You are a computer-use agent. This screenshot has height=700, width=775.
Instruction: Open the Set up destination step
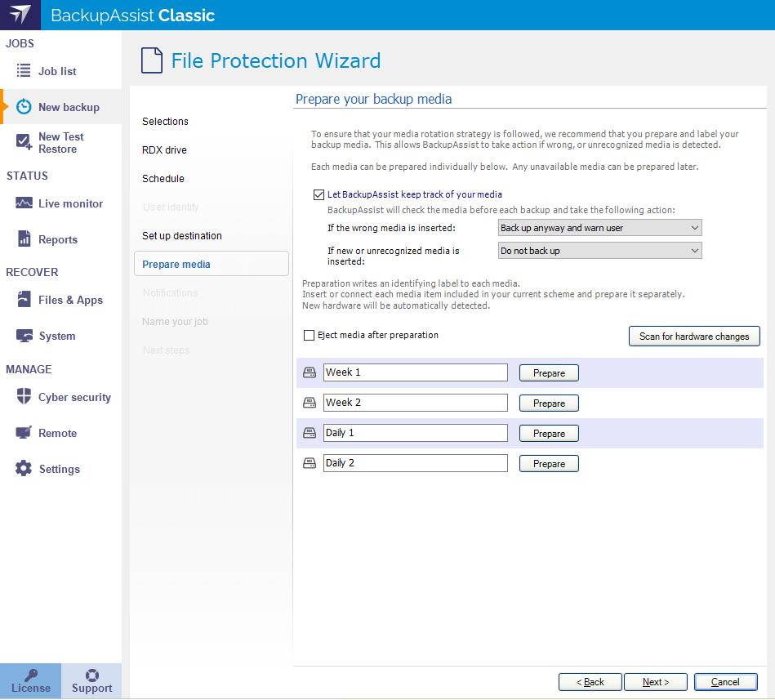(182, 236)
